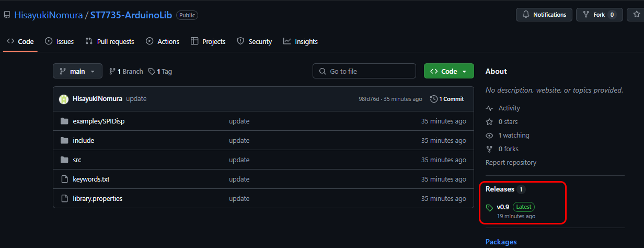Screen dimensions: 644x248
Task: Click folder icon beside include
Action: (x=65, y=140)
